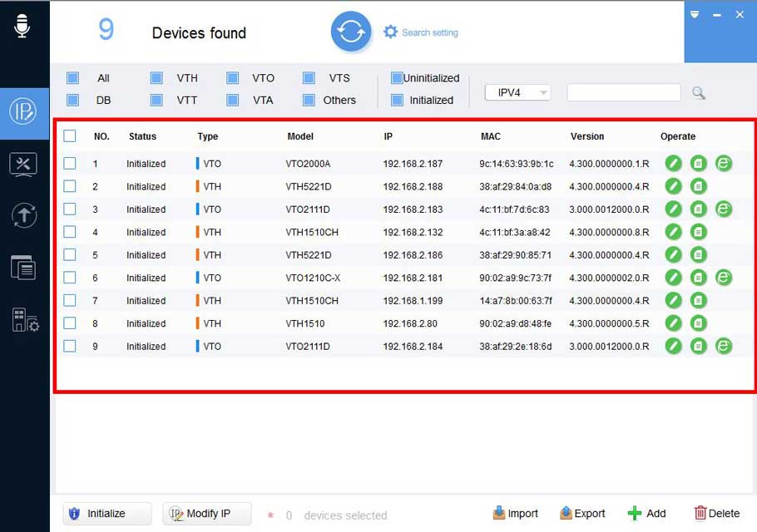Click the magnifier search icon
Viewport: 757px width, 532px height.
pyautogui.click(x=699, y=93)
